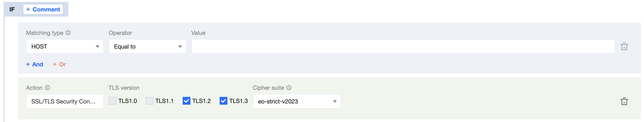Image resolution: width=644 pixels, height=122 pixels.
Task: Expand the eo-strict-v2023 cipher suite dropdown
Action: click(x=296, y=102)
